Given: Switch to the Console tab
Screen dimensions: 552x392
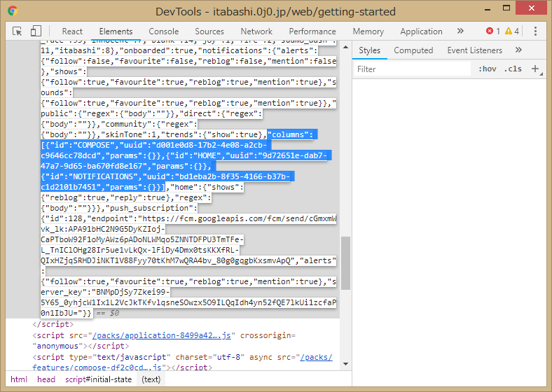Looking at the screenshot, I should (163, 31).
